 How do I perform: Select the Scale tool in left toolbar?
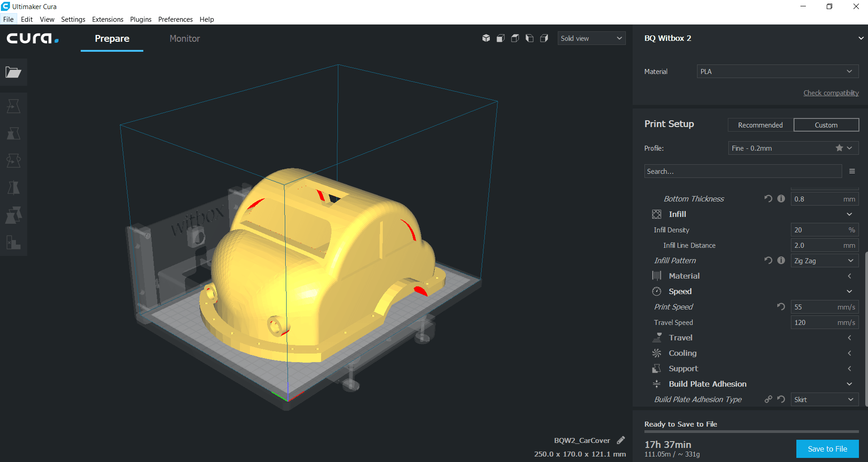(13, 133)
